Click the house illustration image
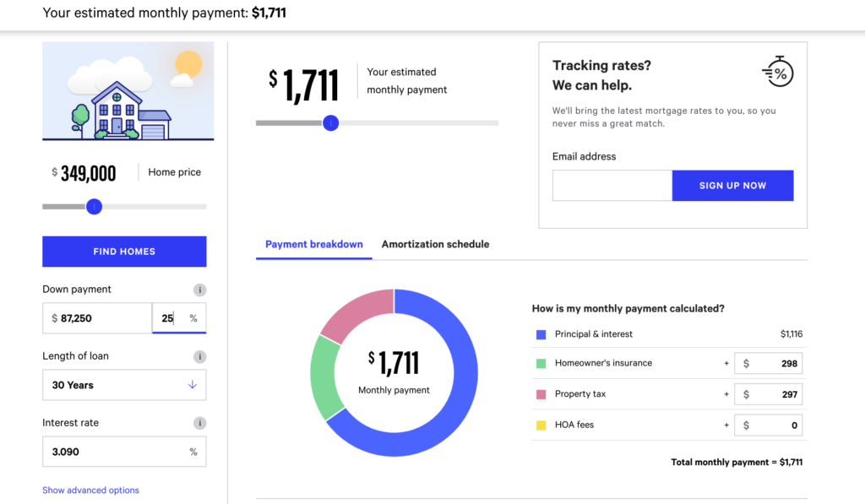The image size is (865, 504). click(x=128, y=91)
